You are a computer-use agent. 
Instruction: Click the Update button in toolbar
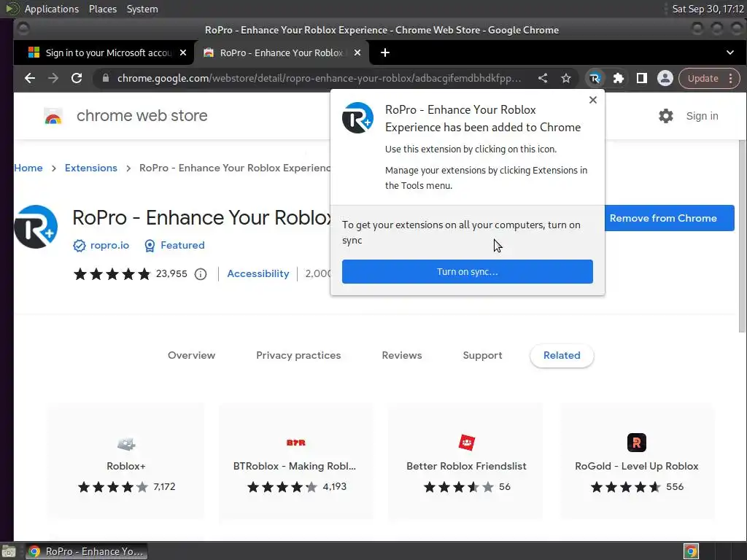703,78
